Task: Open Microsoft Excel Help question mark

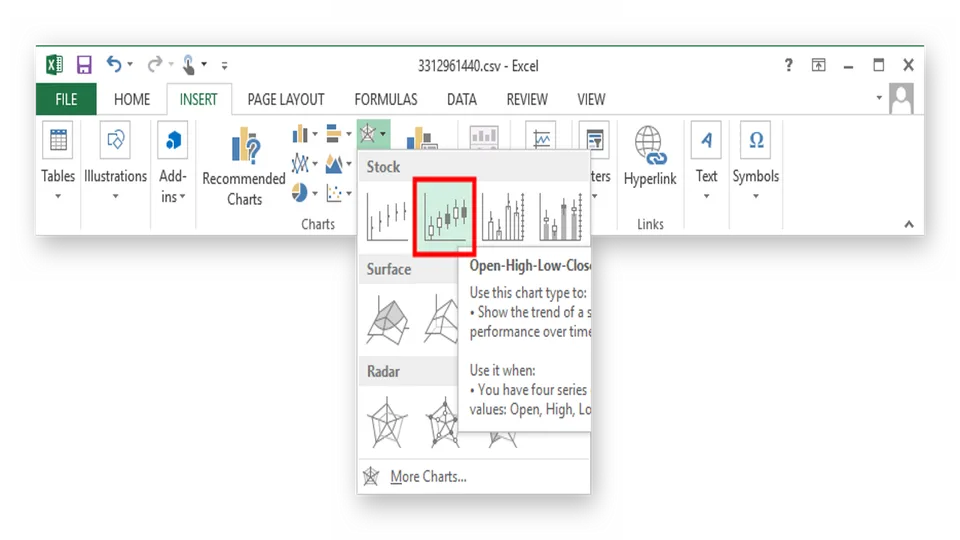Action: tap(789, 65)
